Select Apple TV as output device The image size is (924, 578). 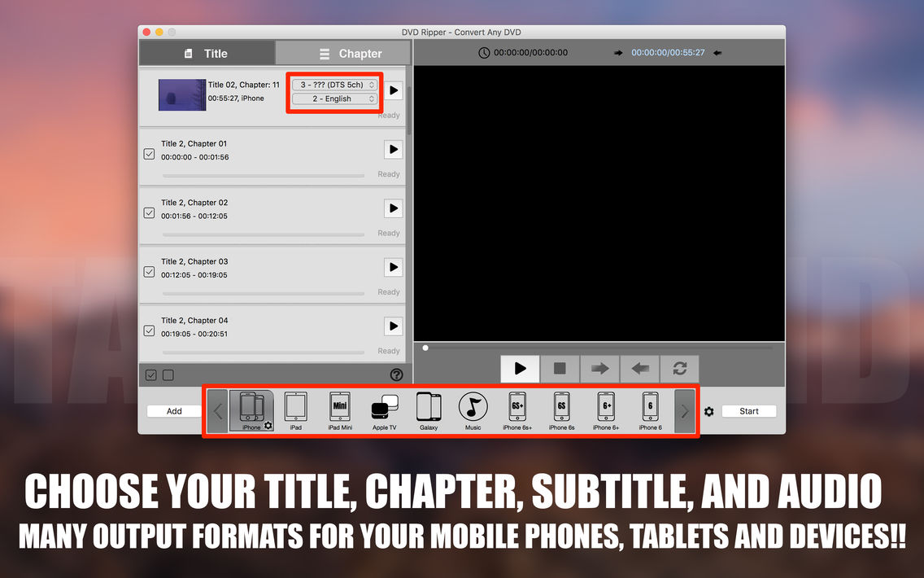point(385,410)
